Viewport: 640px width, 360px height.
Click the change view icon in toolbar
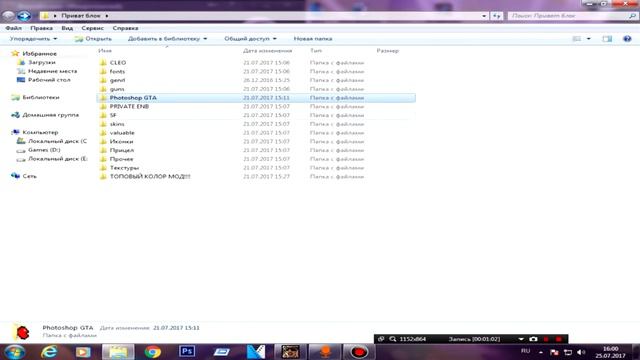click(x=577, y=39)
